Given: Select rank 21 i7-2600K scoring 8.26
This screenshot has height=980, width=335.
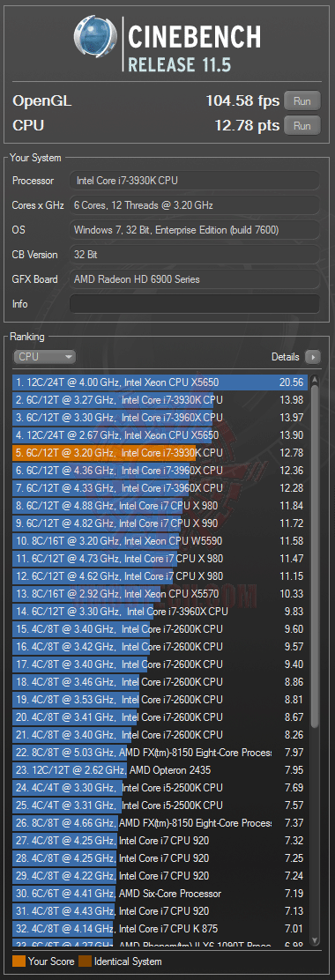Looking at the screenshot, I should click(x=160, y=735).
